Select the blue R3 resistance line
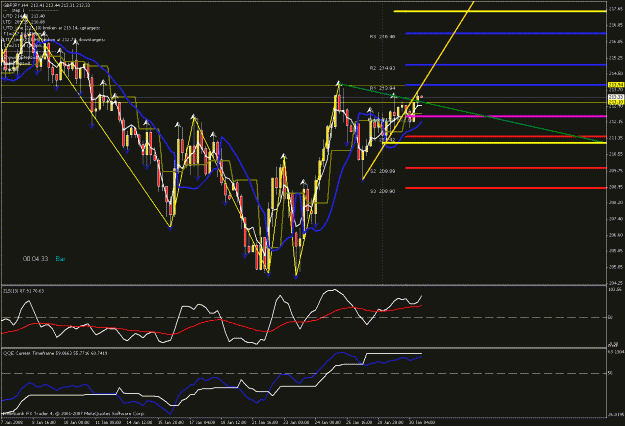Screen dimensions: 625x426 click(x=506, y=33)
